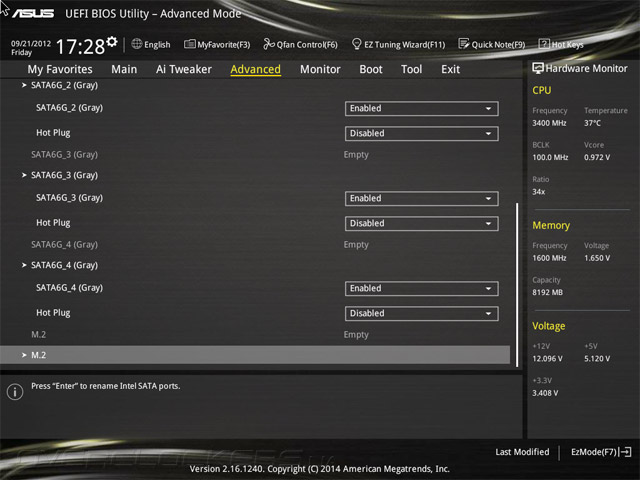Click the CPU temperature 37°C value

592,123
